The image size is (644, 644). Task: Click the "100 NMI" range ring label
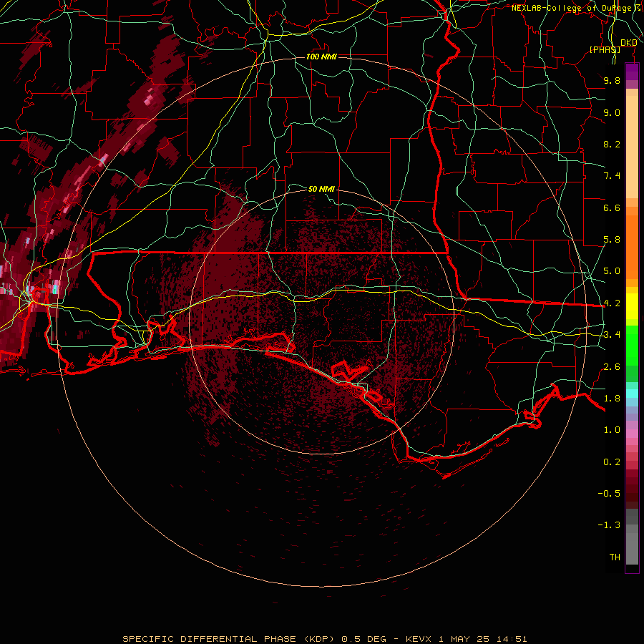[321, 57]
